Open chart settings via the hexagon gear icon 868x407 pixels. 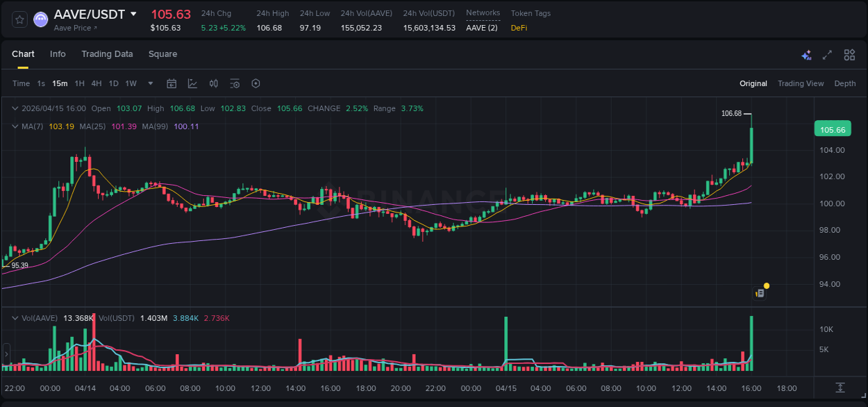click(256, 83)
